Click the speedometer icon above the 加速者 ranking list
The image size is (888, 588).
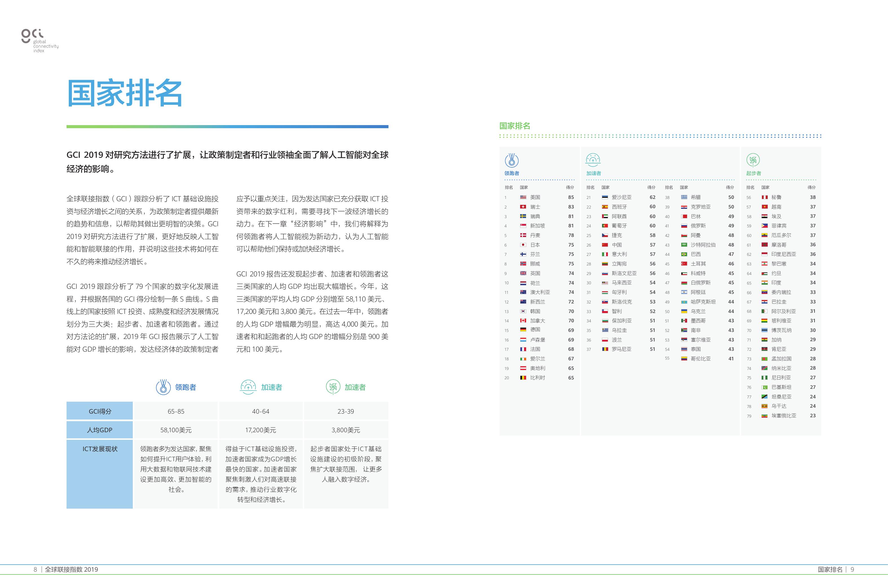593,160
